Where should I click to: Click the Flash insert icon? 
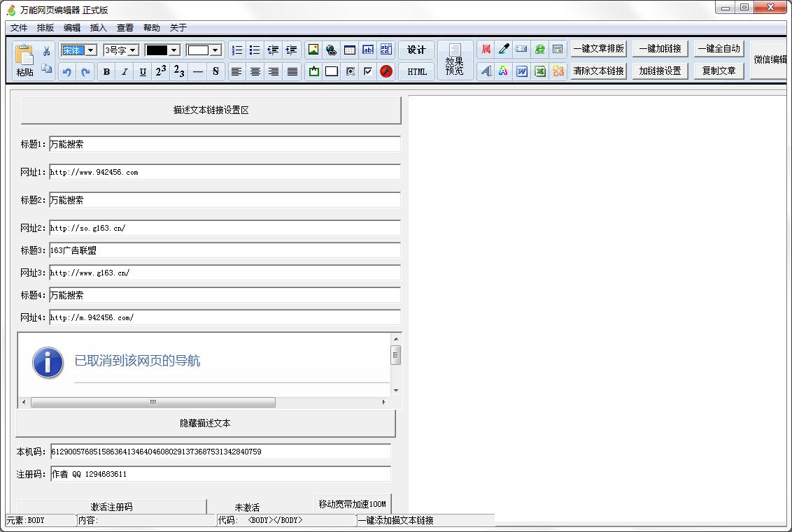pos(386,71)
